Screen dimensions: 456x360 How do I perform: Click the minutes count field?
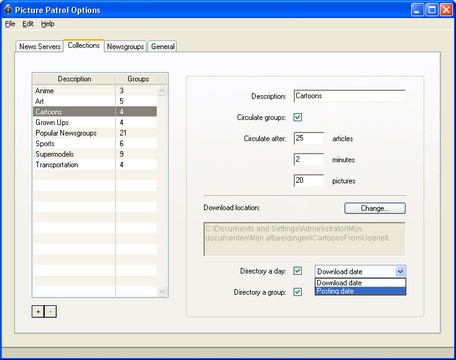point(309,159)
